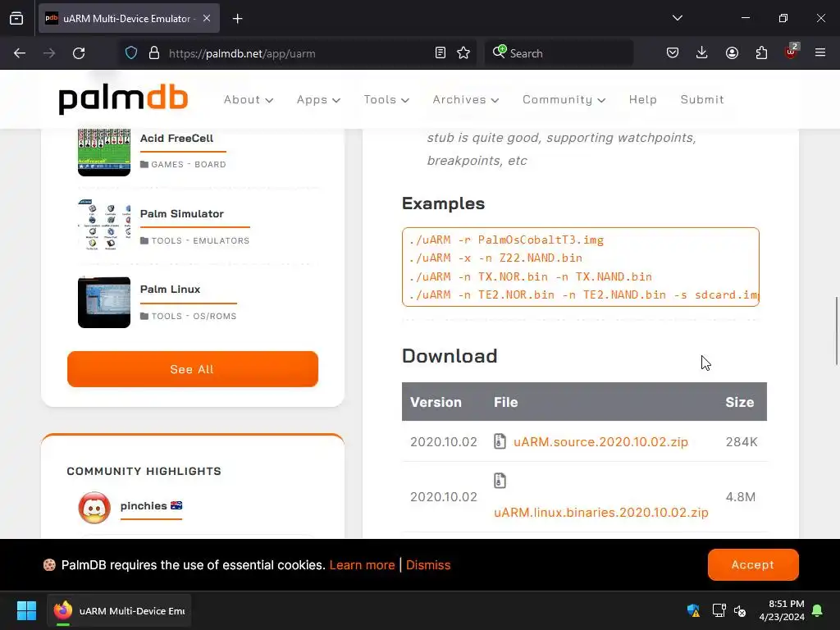Open Palm Linux thumbnail image
The height and width of the screenshot is (630, 840).
(104, 302)
